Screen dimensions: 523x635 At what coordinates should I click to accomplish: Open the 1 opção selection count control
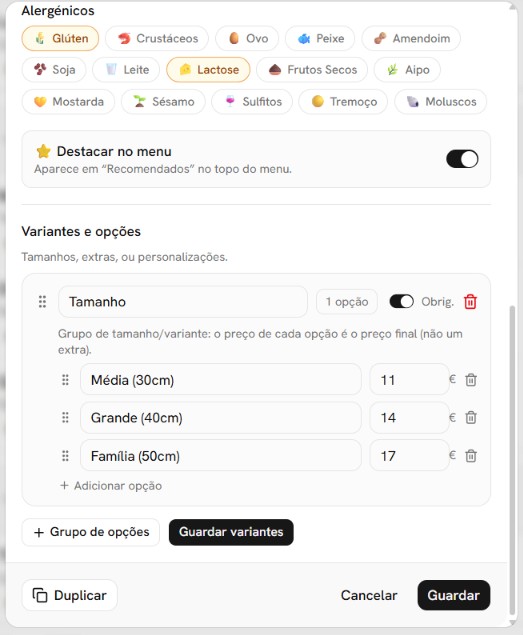click(x=347, y=302)
